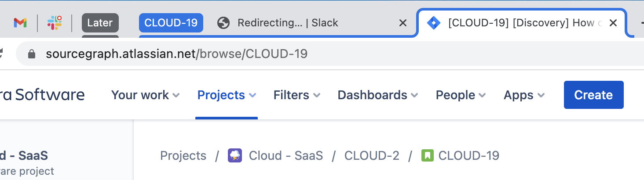Open CLOUD-2 parent issue breadcrumb
The image size is (644, 180).
coord(372,155)
